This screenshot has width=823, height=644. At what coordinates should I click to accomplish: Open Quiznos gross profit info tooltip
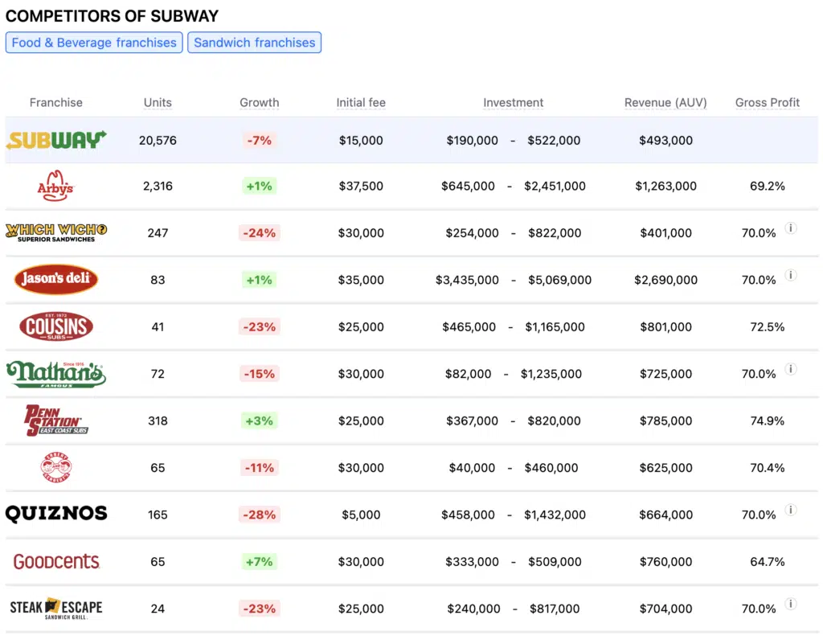pyautogui.click(x=791, y=509)
